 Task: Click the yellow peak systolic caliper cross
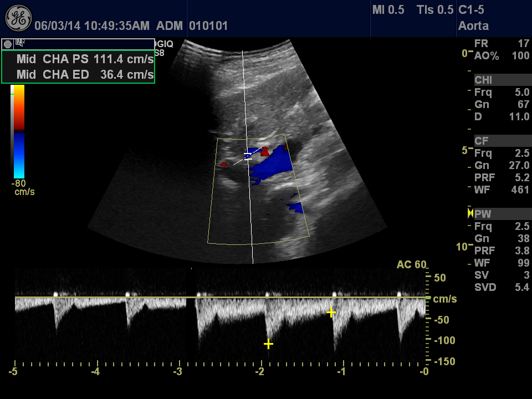coord(268,344)
